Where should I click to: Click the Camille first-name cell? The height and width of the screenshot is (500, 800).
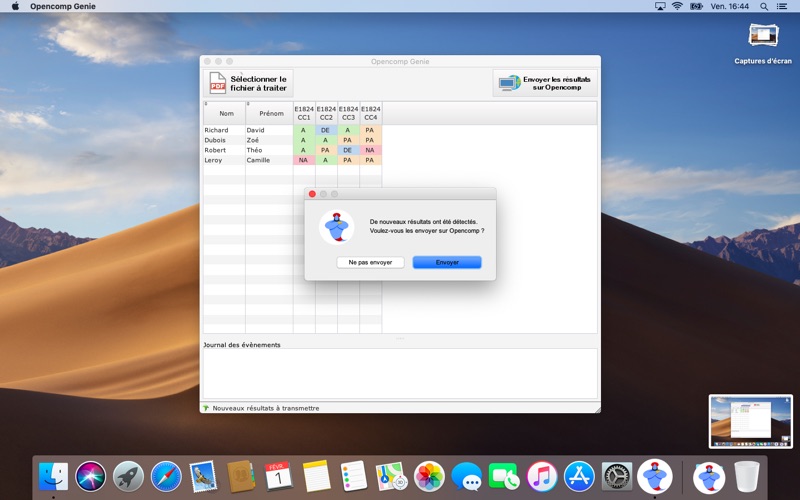(x=269, y=160)
